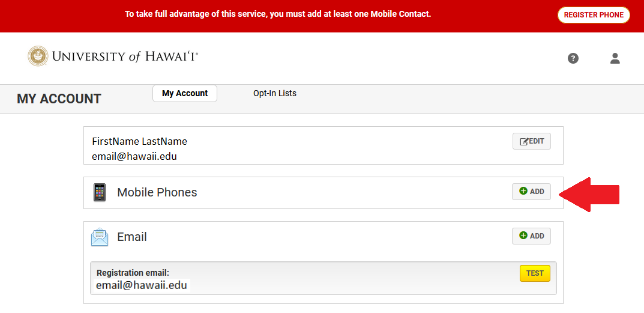Open the help question mark icon
Viewport: 644px width, 313px height.
click(x=573, y=58)
